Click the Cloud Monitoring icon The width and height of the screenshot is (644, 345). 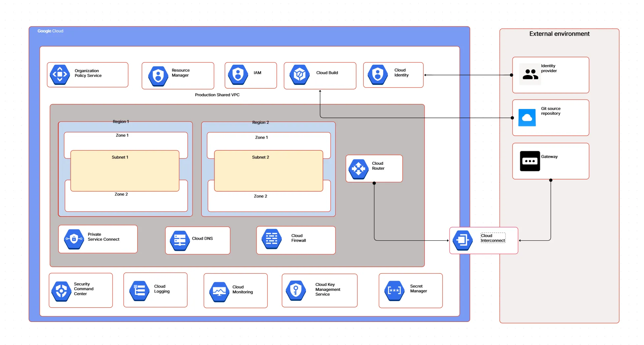tap(219, 292)
